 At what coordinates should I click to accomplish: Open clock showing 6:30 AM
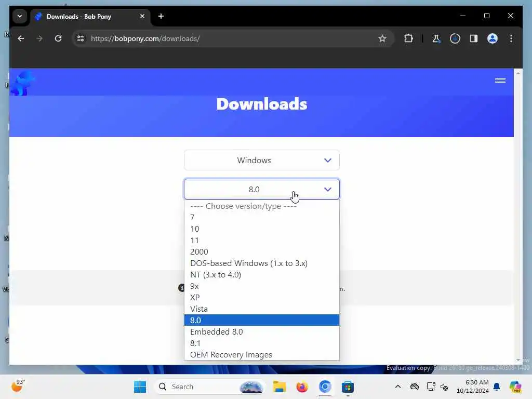pyautogui.click(x=473, y=387)
